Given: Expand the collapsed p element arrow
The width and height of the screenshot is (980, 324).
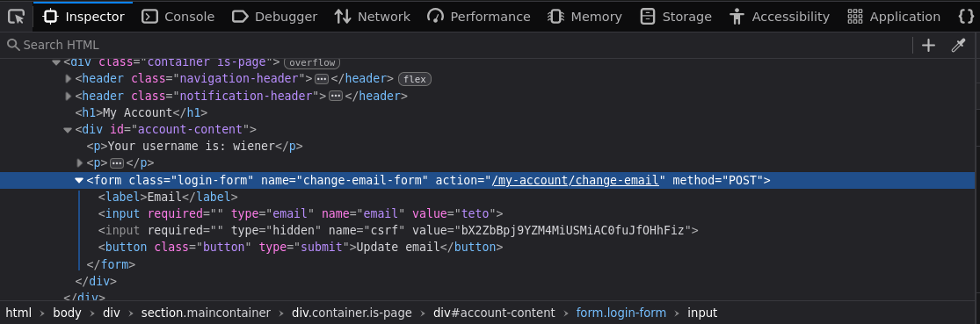Looking at the screenshot, I should (x=80, y=163).
